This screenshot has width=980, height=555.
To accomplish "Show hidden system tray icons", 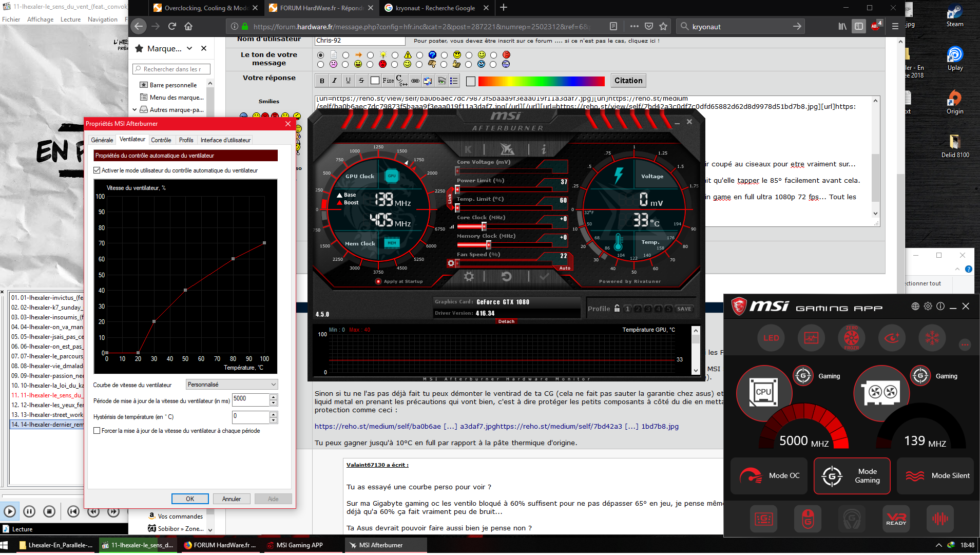I will (x=938, y=545).
